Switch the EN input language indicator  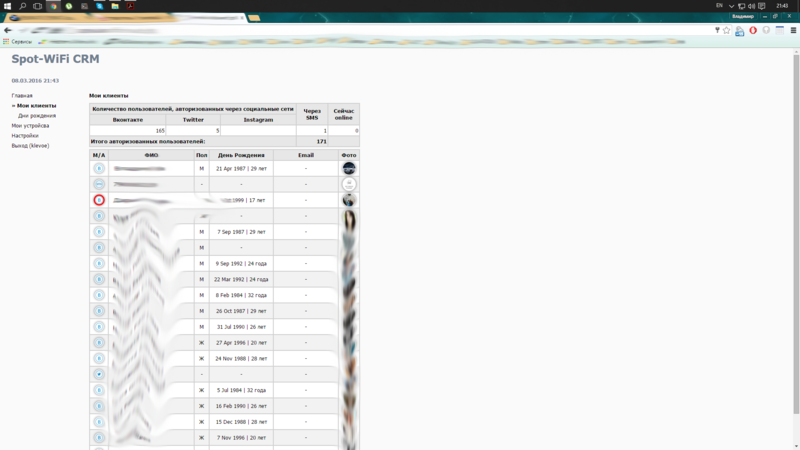click(719, 6)
